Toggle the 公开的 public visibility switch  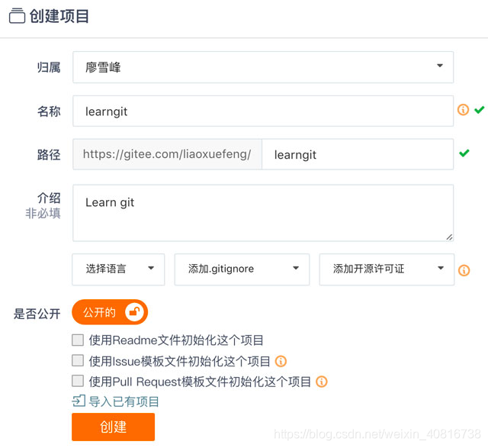(x=110, y=312)
